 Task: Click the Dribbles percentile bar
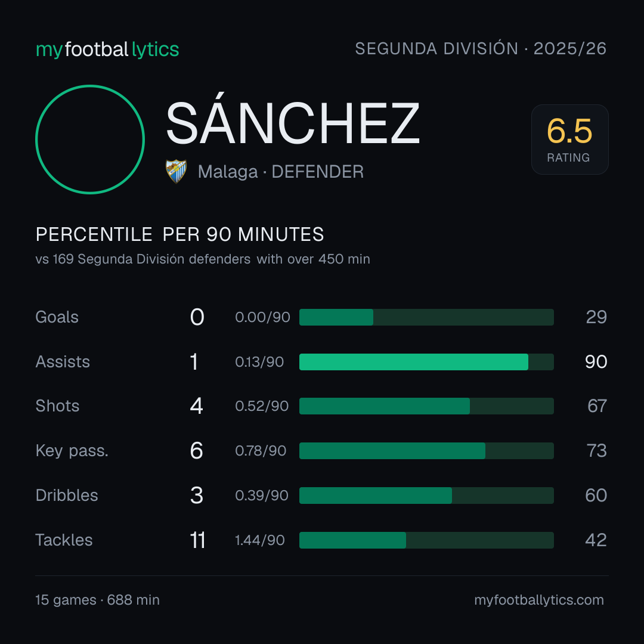[426, 496]
